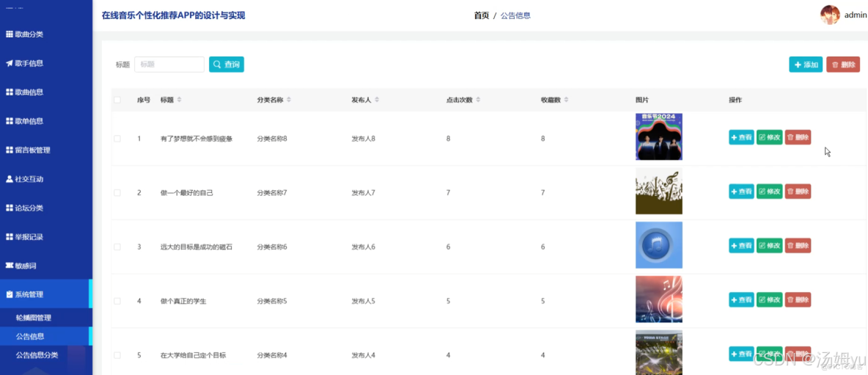Click 查看 for 做个真正的学生 row
Screen dimensions: 868x375
(x=741, y=299)
